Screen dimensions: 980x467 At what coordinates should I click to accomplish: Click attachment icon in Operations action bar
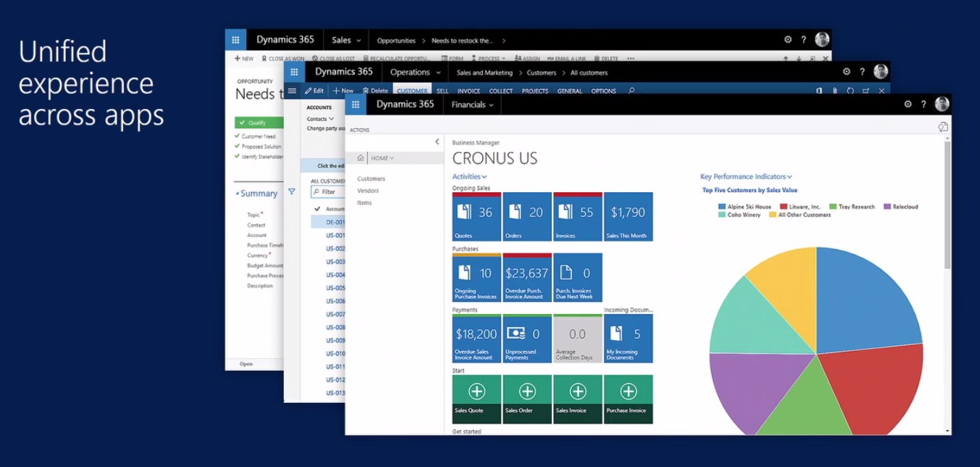click(835, 91)
